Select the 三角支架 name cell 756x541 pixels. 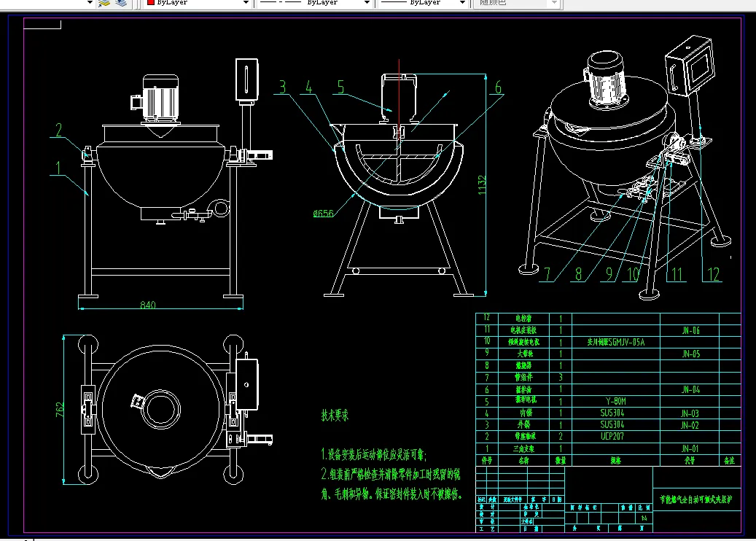[x=523, y=448]
